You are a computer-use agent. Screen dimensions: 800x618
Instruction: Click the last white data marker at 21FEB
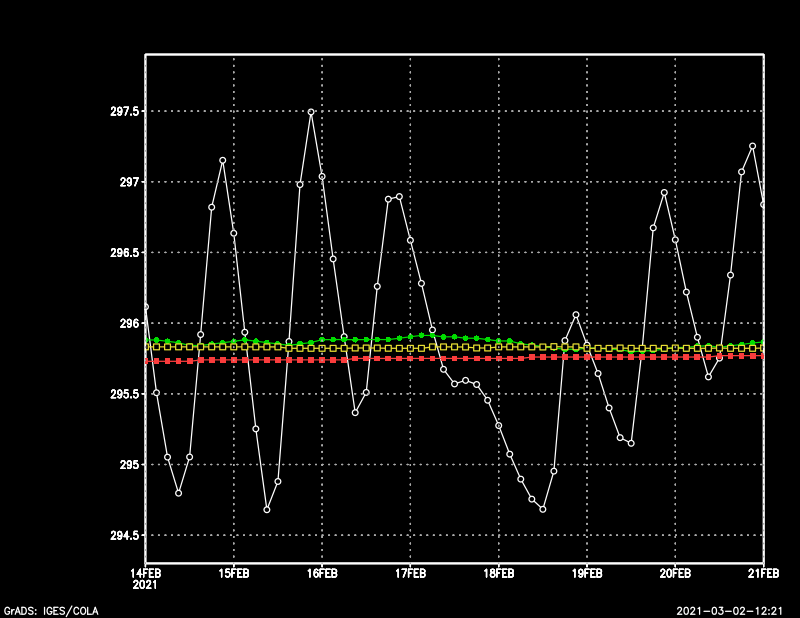(x=763, y=204)
